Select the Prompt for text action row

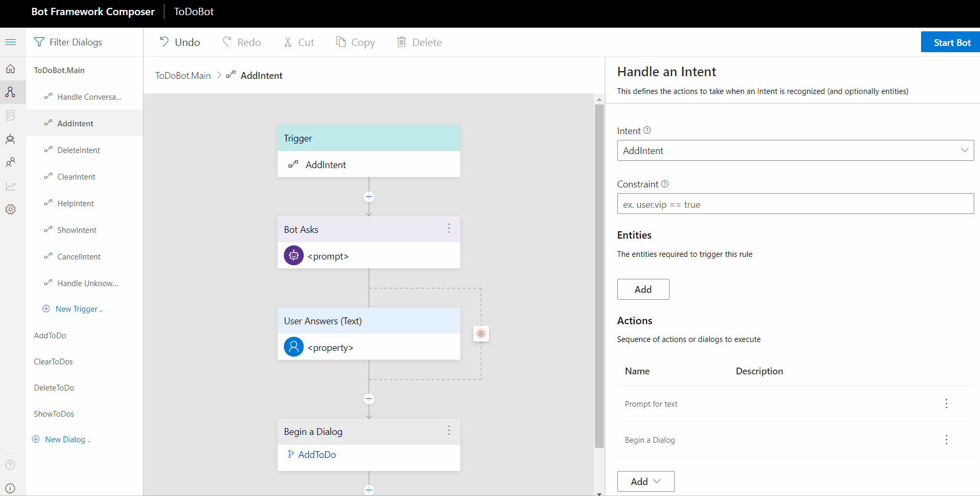coord(795,404)
